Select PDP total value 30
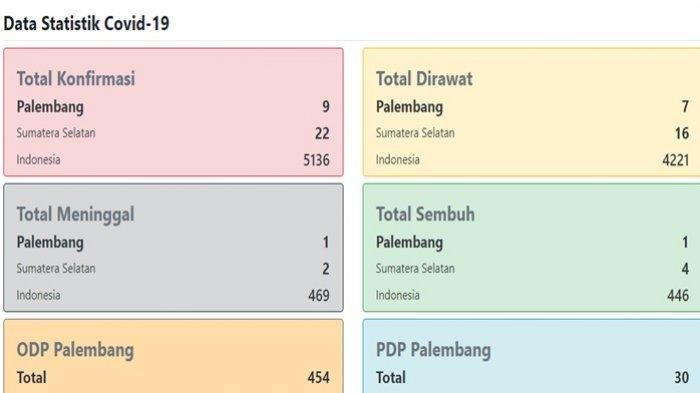 [682, 377]
